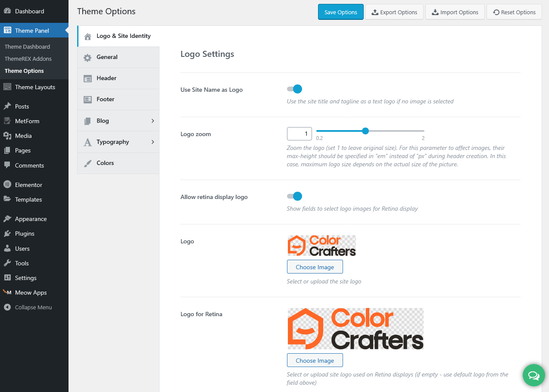Click the letter A icon beside Typography

click(87, 142)
